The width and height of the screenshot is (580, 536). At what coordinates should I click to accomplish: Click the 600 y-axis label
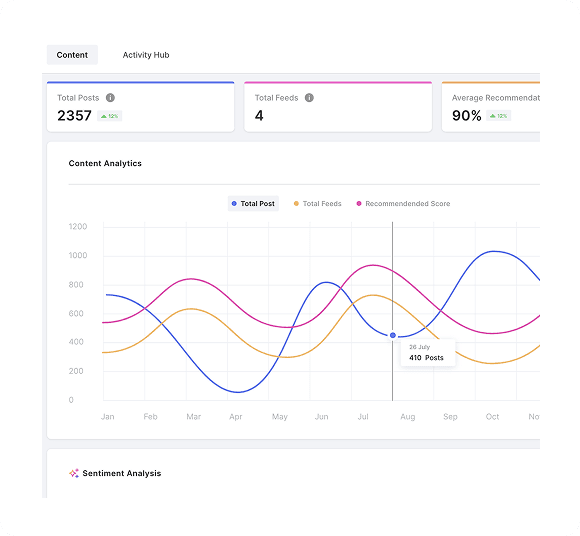tap(76, 313)
